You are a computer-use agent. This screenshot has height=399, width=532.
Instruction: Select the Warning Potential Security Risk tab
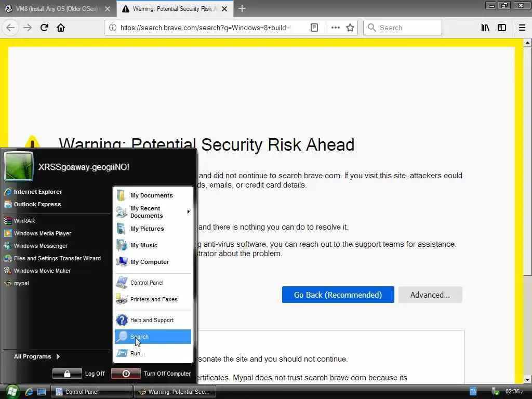(175, 9)
